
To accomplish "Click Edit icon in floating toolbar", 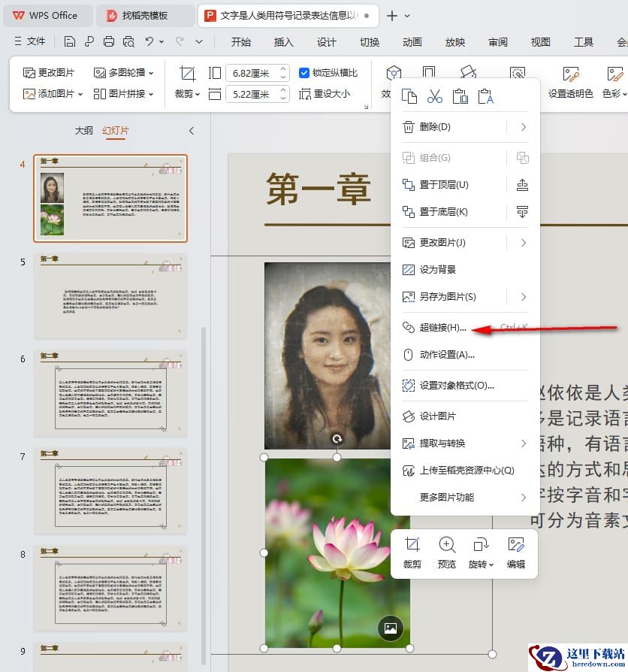I will click(x=516, y=552).
